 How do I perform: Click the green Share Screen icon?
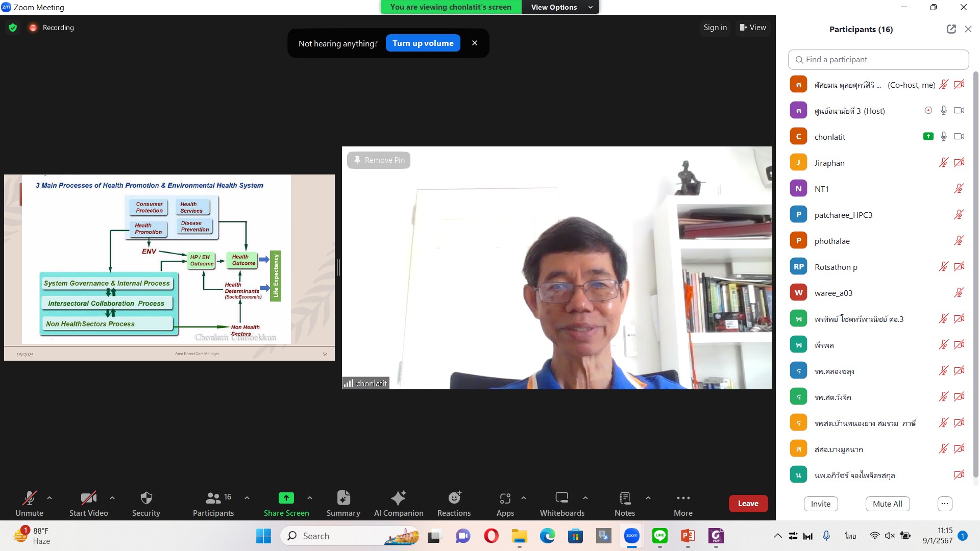tap(286, 497)
